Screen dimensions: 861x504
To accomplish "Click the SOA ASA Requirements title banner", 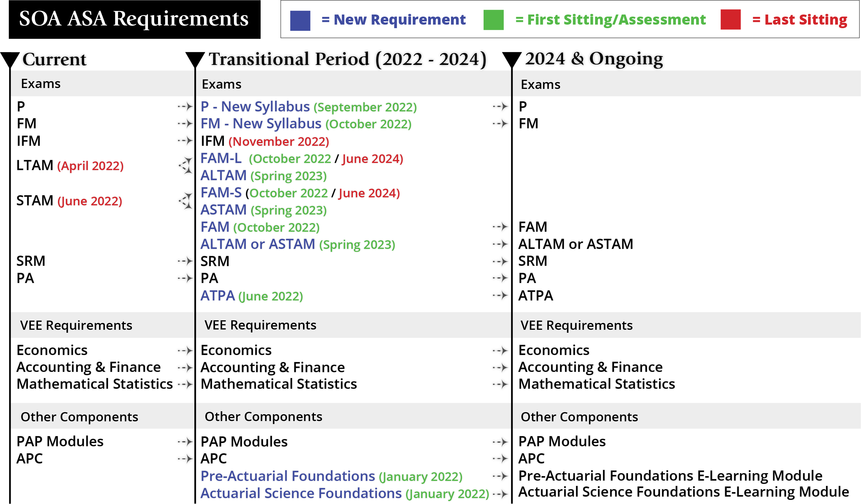I will [134, 20].
